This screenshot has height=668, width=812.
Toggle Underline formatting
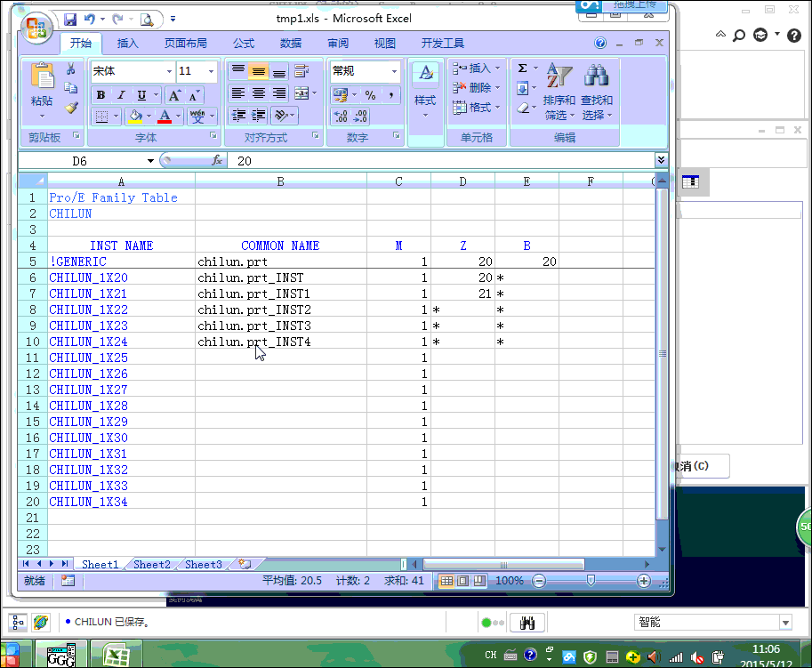coord(141,95)
